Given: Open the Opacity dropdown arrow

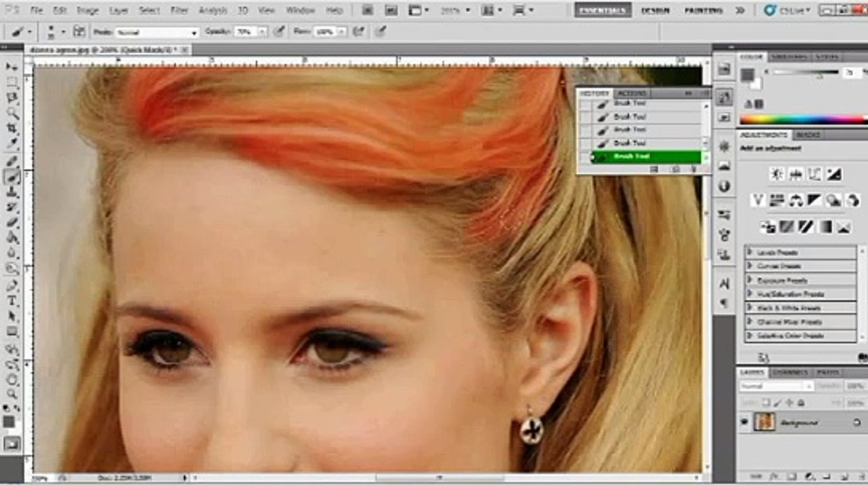Looking at the screenshot, I should click(x=262, y=32).
